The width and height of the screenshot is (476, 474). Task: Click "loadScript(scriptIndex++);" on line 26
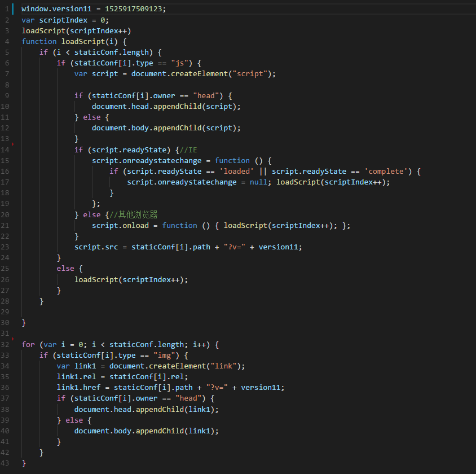pos(131,280)
